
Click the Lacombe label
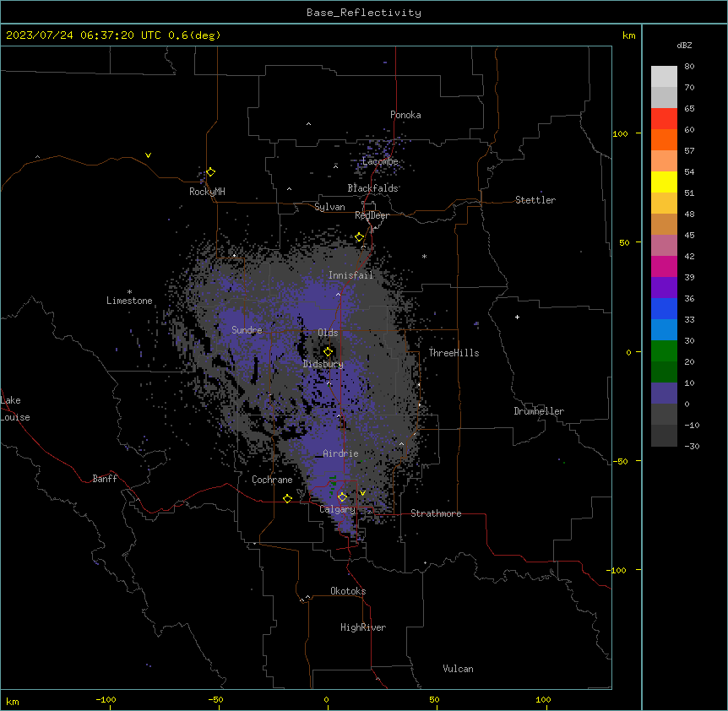tap(380, 161)
